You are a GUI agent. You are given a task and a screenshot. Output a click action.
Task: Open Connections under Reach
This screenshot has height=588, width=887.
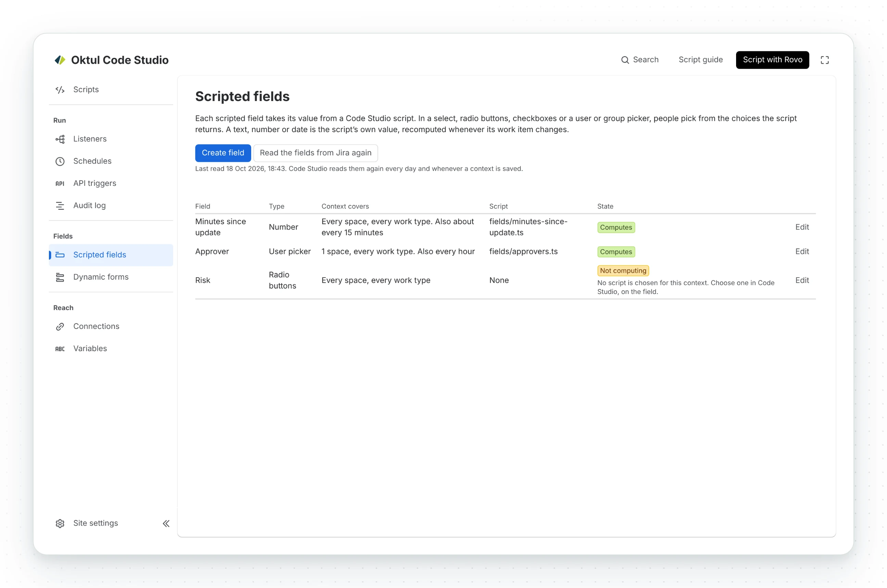click(x=111, y=327)
